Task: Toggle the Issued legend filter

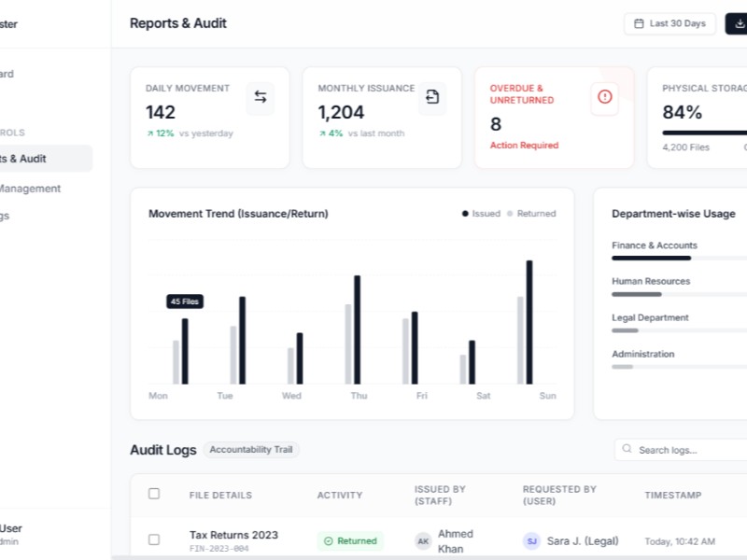Action: [x=482, y=213]
